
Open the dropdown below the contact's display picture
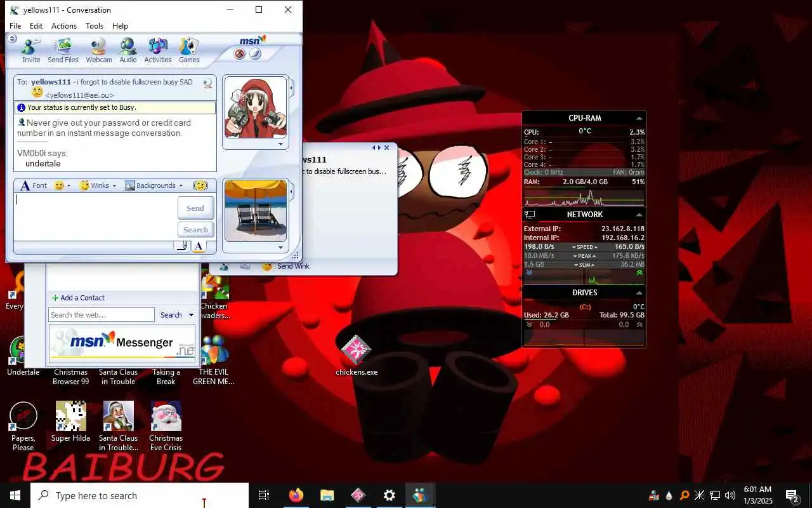coord(280,144)
